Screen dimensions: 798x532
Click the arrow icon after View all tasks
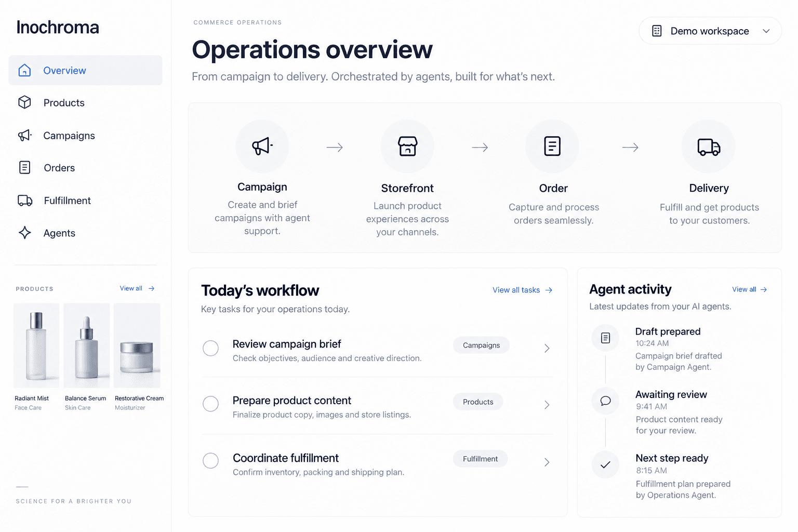point(549,290)
